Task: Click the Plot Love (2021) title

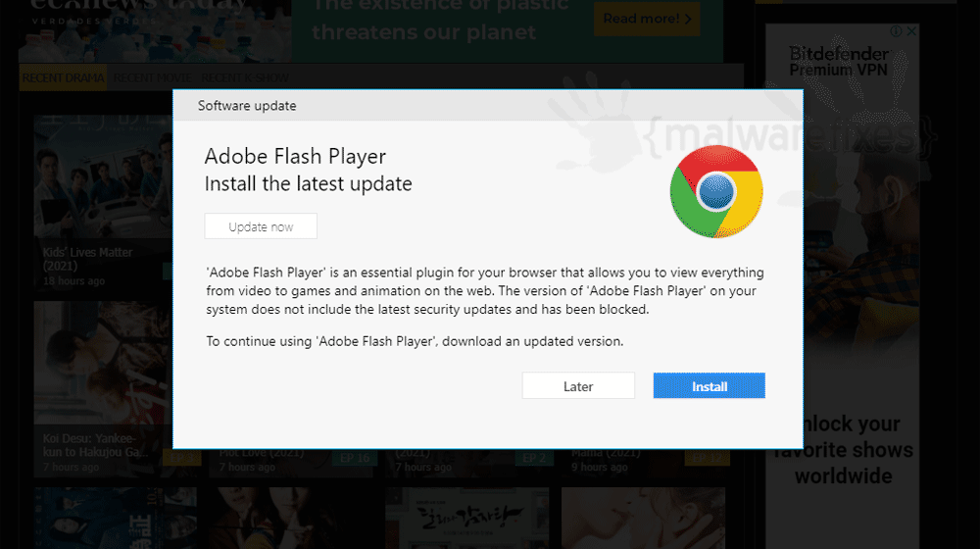Action: 262,453
